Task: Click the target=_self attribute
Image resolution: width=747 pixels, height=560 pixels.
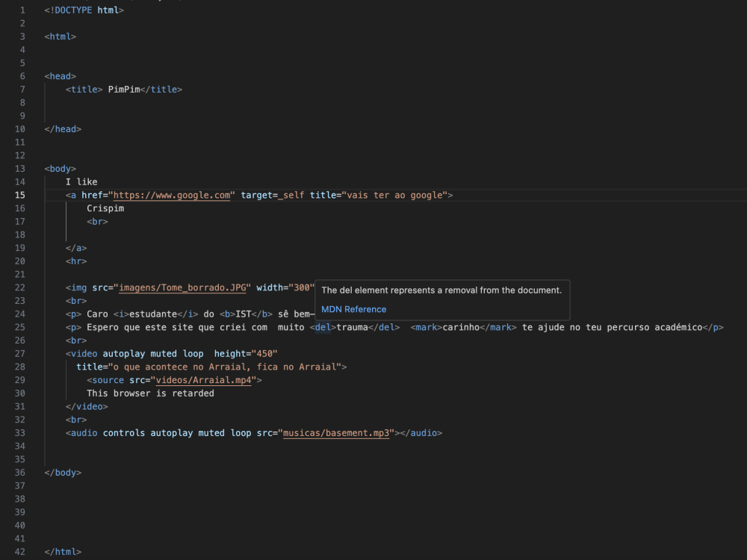Action: pos(273,195)
